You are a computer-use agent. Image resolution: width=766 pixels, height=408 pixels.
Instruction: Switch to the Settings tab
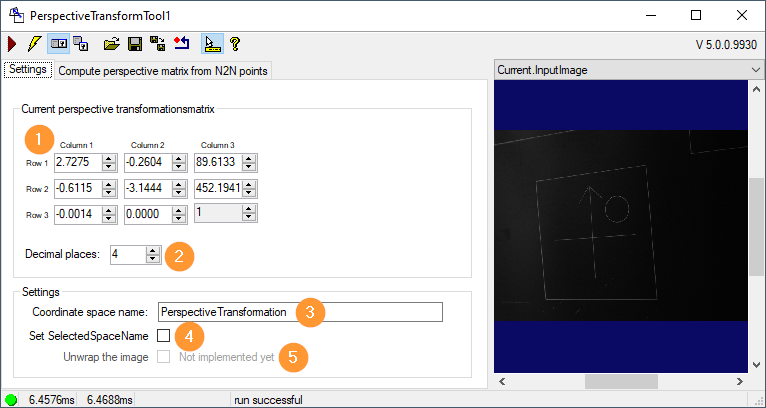pos(27,69)
